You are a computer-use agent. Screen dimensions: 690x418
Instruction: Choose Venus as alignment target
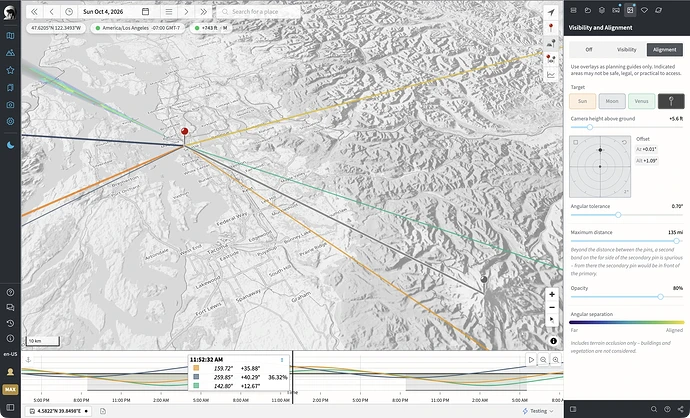642,101
